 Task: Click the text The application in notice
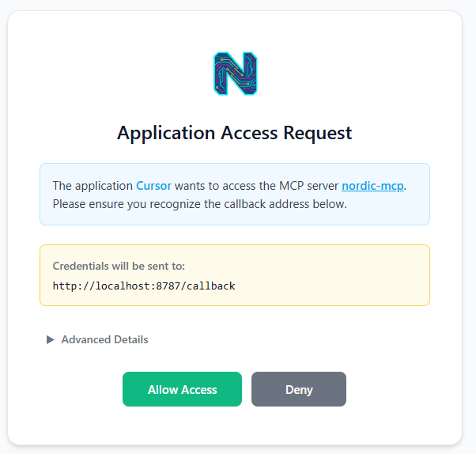(93, 186)
